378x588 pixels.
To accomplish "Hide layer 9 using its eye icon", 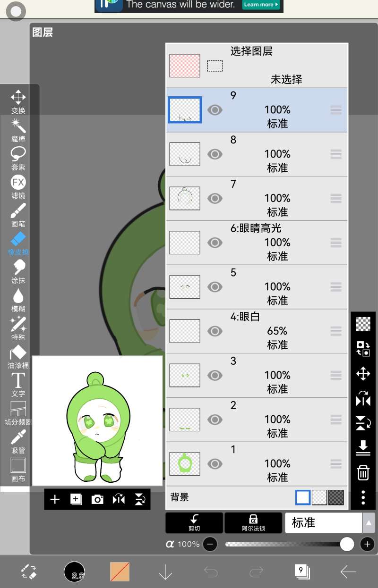I will [215, 110].
